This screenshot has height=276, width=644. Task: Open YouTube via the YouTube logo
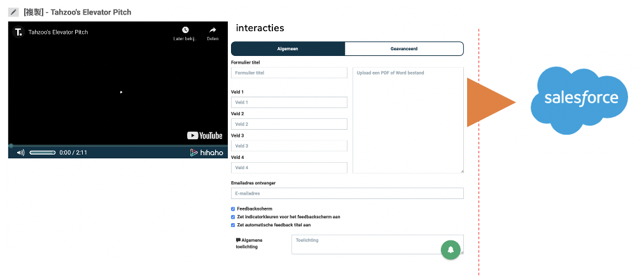point(204,135)
